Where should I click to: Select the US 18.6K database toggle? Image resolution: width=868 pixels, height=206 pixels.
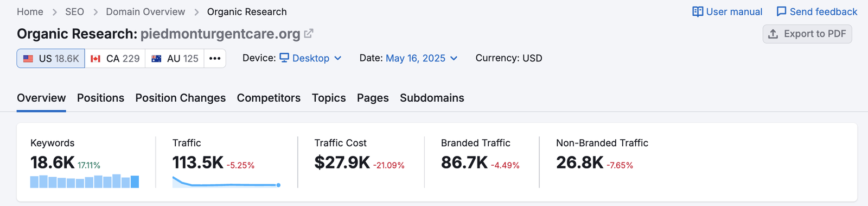pyautogui.click(x=51, y=59)
